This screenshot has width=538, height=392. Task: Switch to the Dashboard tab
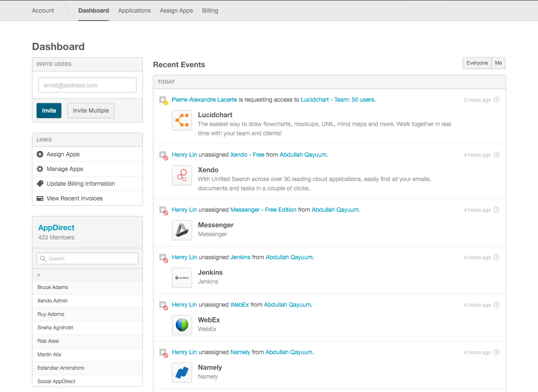coord(93,11)
